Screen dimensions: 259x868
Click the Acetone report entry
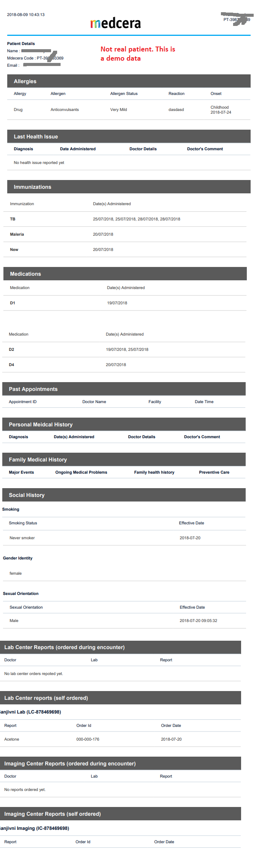pyautogui.click(x=12, y=739)
